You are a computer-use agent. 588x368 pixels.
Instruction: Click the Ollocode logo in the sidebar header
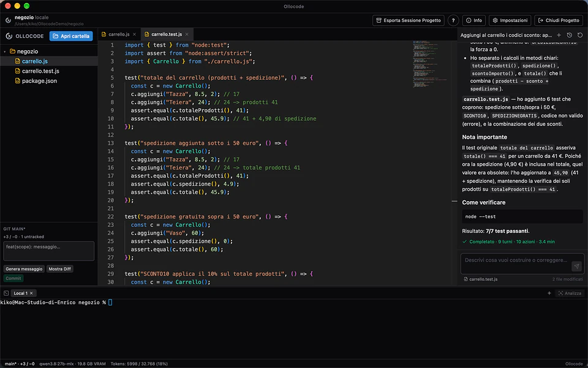tap(9, 36)
